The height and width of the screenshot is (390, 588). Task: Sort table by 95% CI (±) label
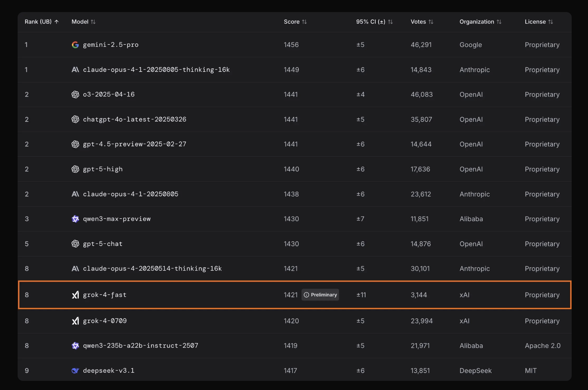(371, 22)
